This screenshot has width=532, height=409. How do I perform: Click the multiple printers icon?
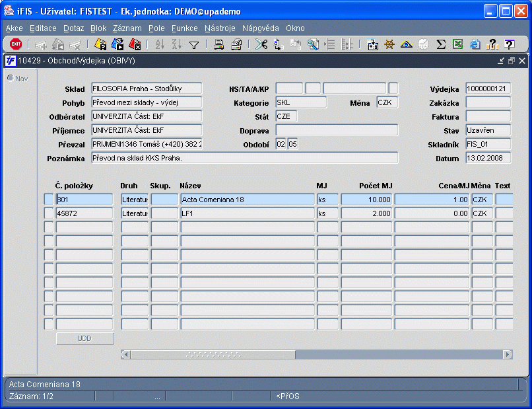tap(236, 44)
